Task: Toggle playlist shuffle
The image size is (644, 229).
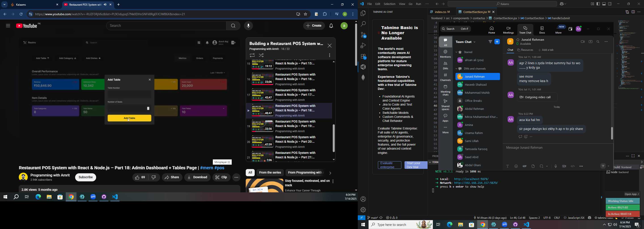Action: [x=261, y=55]
